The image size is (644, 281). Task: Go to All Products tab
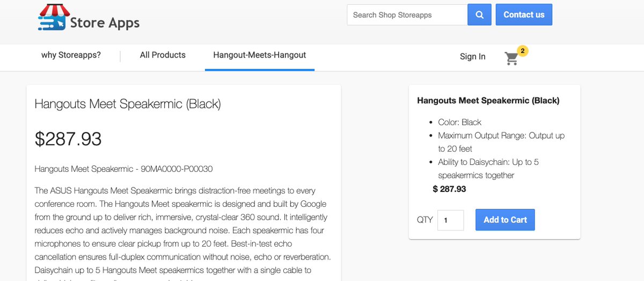pos(163,55)
